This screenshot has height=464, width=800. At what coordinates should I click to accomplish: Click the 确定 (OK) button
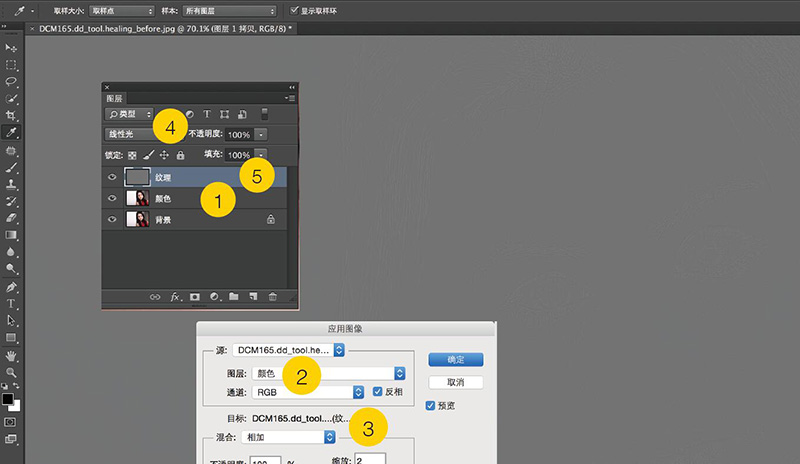[455, 359]
